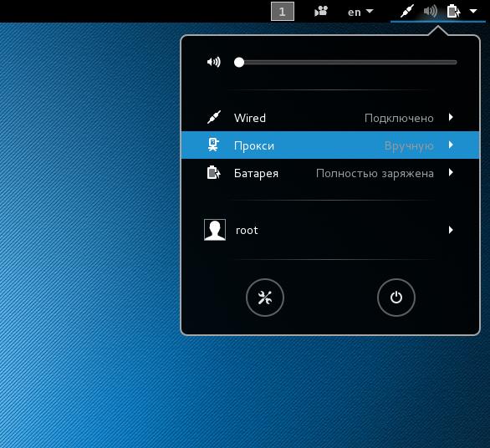The width and height of the screenshot is (490, 448).
Task: Expand the Прокси submenu arrow
Action: click(451, 145)
